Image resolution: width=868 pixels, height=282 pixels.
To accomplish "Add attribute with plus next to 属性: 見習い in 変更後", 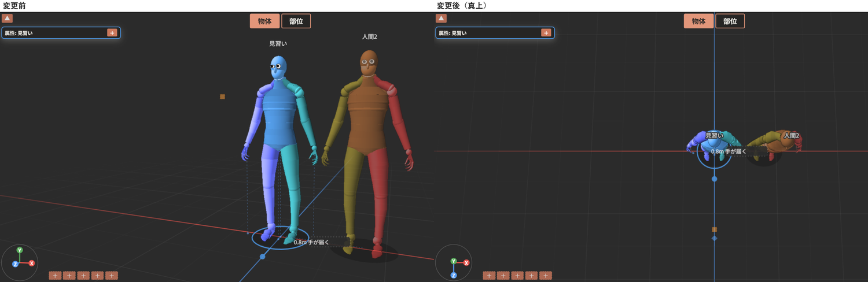I will tap(546, 33).
